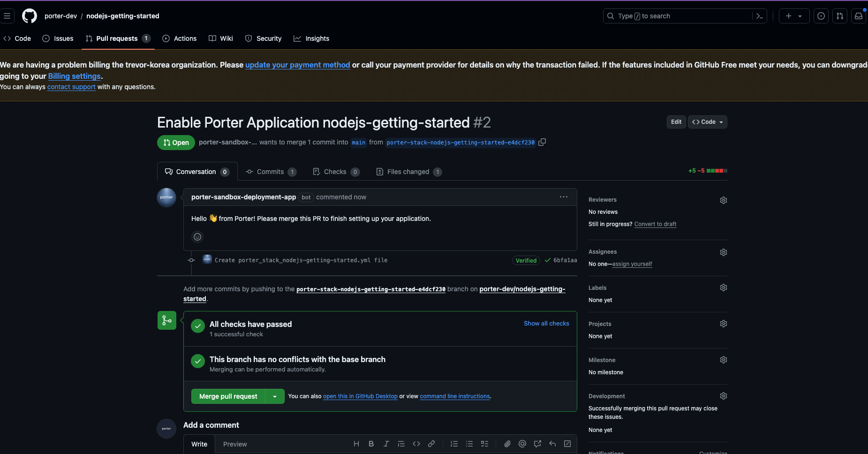Open the notifications inbox
The height and width of the screenshot is (454, 868).
coord(859,15)
